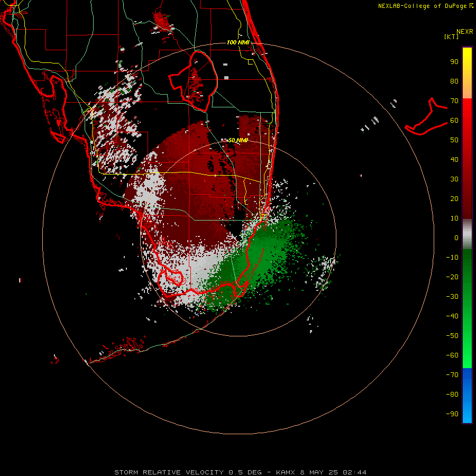
Task: Click the -60 scale label
Action: [452, 355]
